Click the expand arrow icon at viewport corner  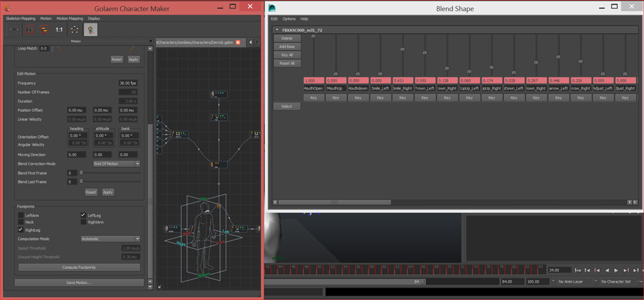[159, 286]
